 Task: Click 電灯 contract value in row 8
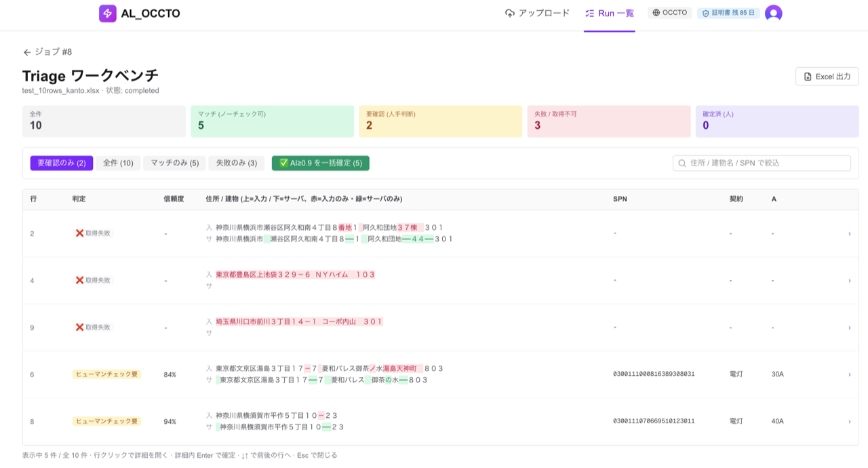coord(736,421)
